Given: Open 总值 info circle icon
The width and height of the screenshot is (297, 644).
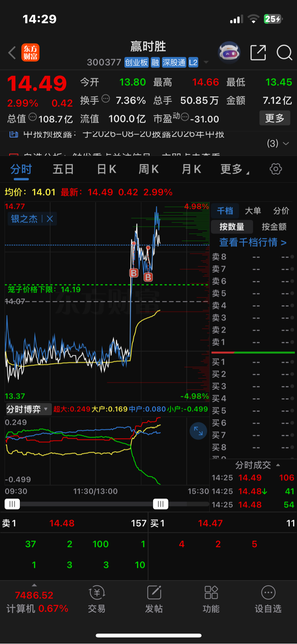Looking at the screenshot, I should click(x=33, y=117).
